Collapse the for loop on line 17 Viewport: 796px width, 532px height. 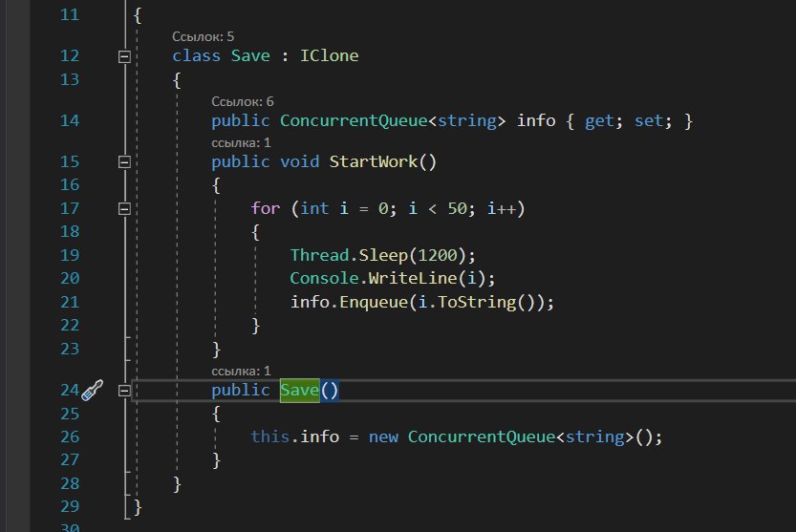point(124,208)
